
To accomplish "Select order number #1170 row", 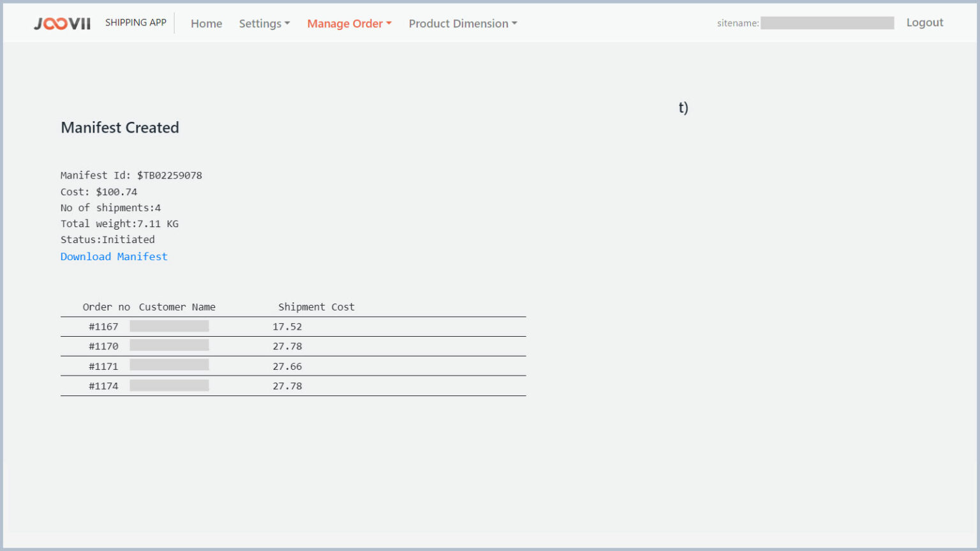I will (x=103, y=346).
